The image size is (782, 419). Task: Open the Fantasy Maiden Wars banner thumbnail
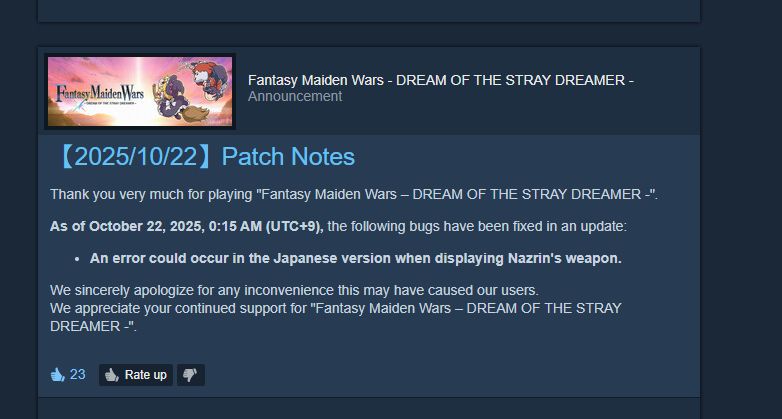pos(140,91)
